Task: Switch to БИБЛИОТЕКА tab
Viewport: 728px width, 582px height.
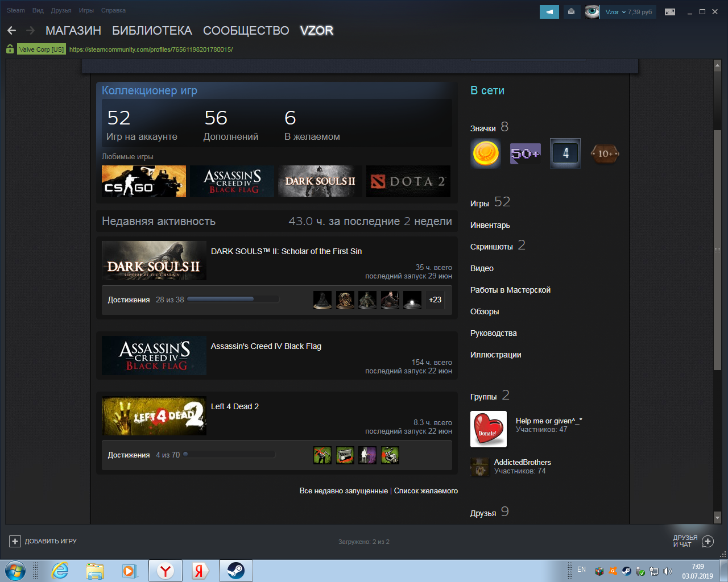Action: 152,31
